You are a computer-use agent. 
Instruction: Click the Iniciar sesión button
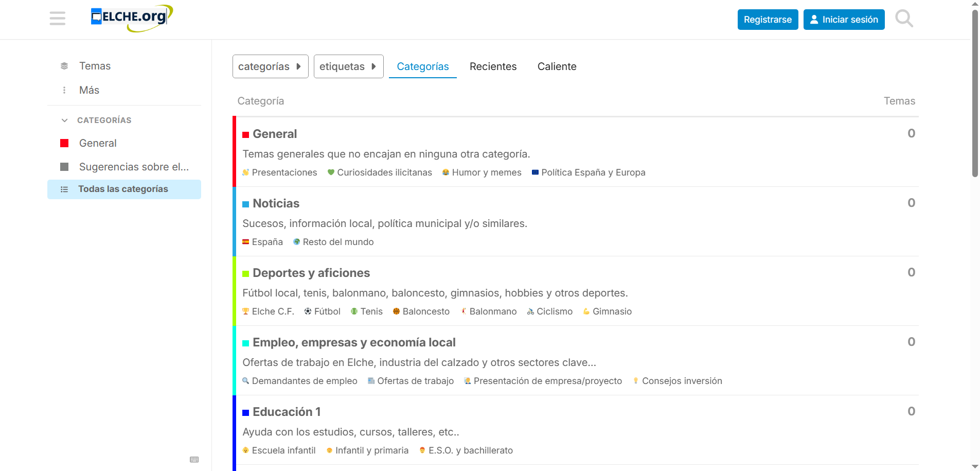(x=844, y=20)
